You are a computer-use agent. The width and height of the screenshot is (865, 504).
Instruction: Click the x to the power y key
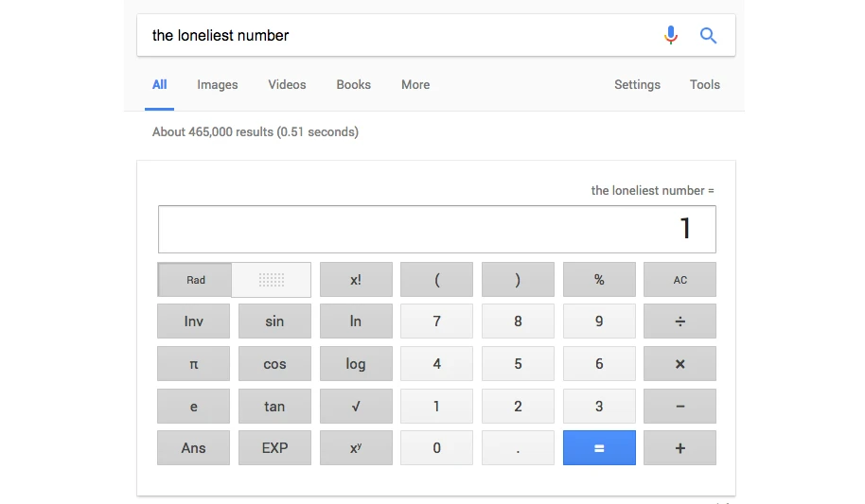click(356, 448)
